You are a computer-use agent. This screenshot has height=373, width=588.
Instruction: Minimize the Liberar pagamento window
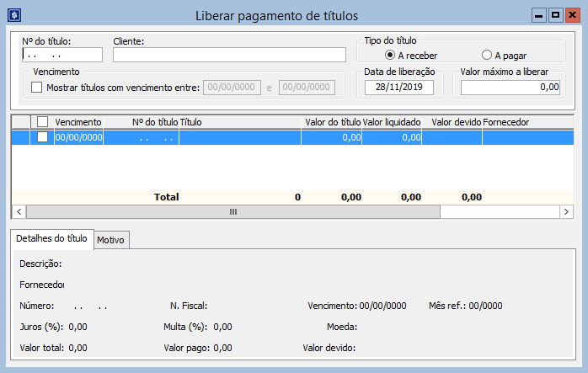click(538, 15)
